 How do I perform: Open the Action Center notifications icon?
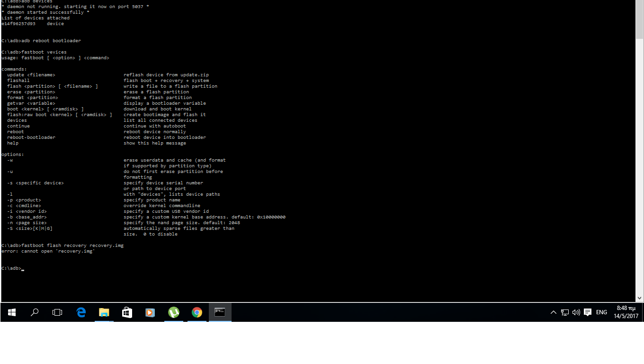(588, 312)
